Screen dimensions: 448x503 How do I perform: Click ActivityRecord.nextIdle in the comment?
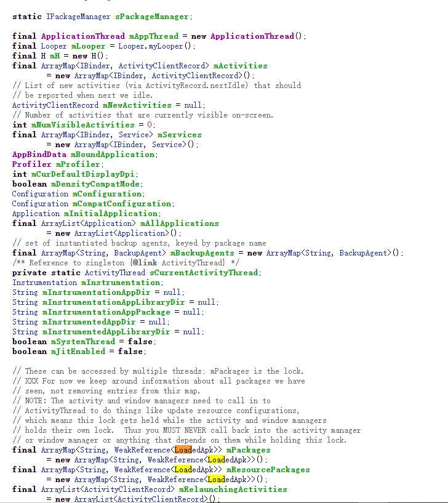196,86
